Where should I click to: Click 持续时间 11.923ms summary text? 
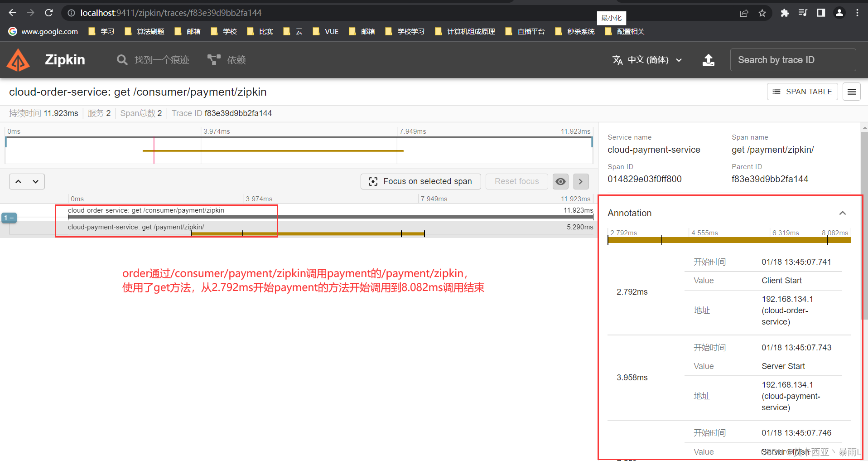tap(43, 113)
